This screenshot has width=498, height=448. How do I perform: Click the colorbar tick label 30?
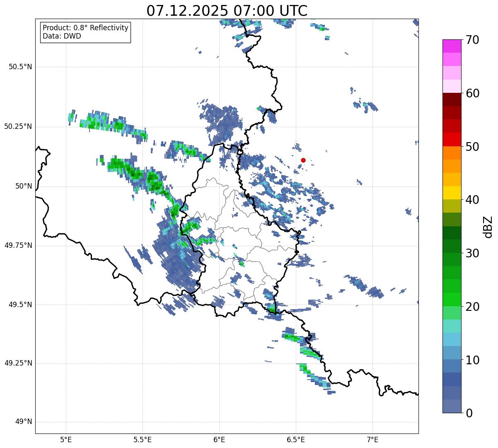[x=472, y=253]
